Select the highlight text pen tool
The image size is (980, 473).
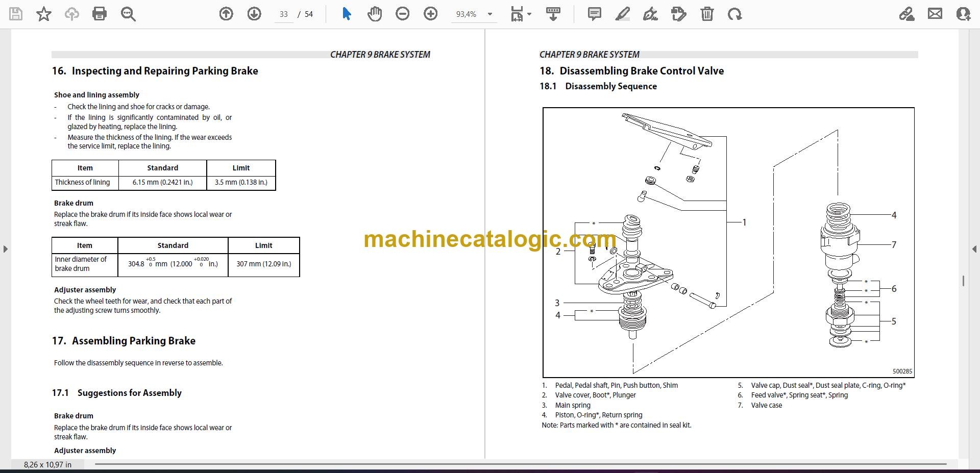click(x=623, y=14)
